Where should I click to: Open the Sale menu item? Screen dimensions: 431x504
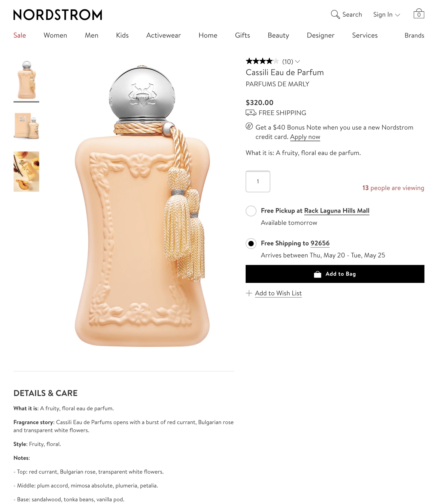point(20,35)
